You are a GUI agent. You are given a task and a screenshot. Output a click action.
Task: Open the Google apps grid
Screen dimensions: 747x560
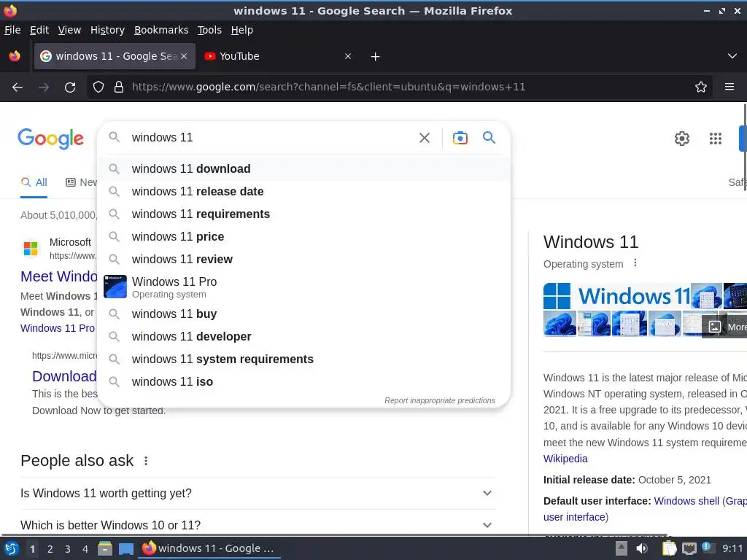tap(716, 139)
